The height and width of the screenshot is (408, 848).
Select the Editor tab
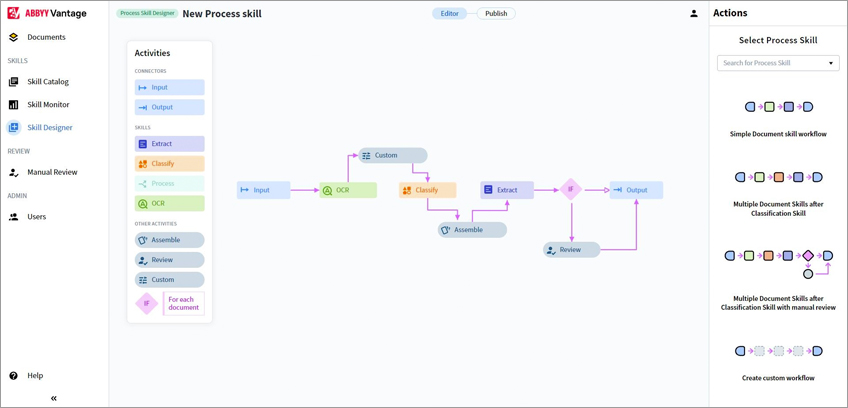(449, 14)
